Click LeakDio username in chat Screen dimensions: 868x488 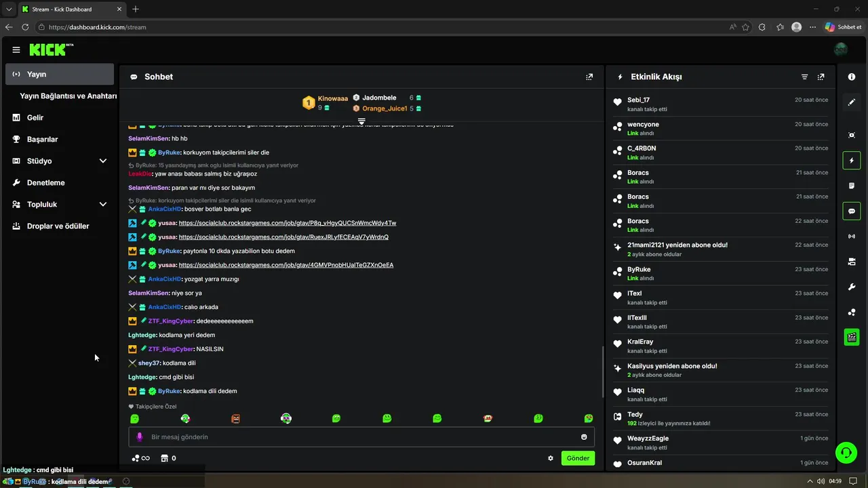coord(140,174)
